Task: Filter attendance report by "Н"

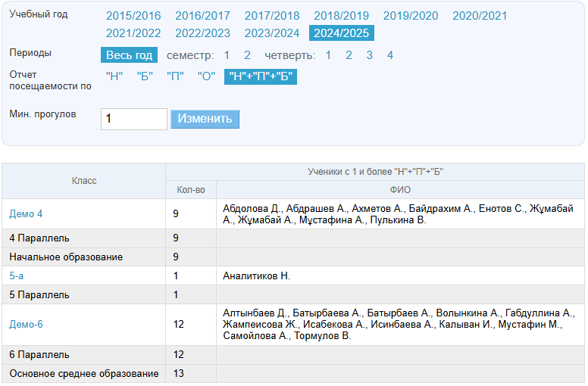Action: click(114, 76)
